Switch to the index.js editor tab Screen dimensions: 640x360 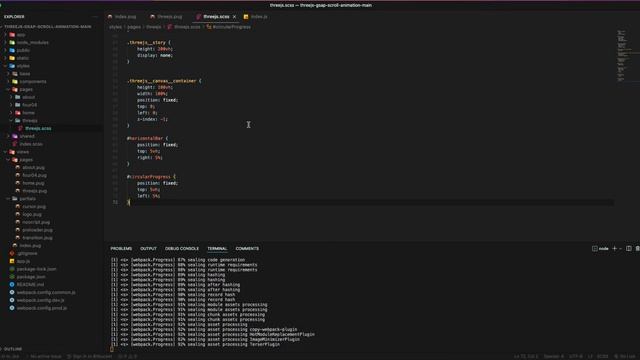click(x=256, y=17)
